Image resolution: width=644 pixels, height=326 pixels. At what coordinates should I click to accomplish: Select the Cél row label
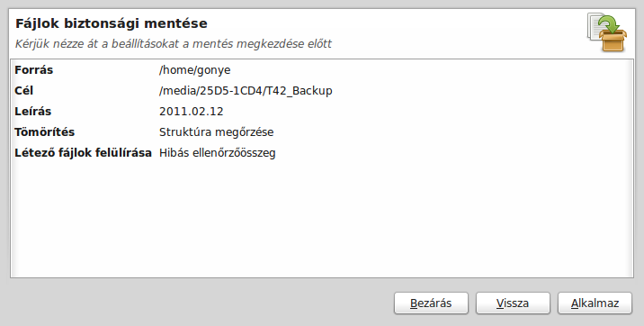(x=23, y=90)
